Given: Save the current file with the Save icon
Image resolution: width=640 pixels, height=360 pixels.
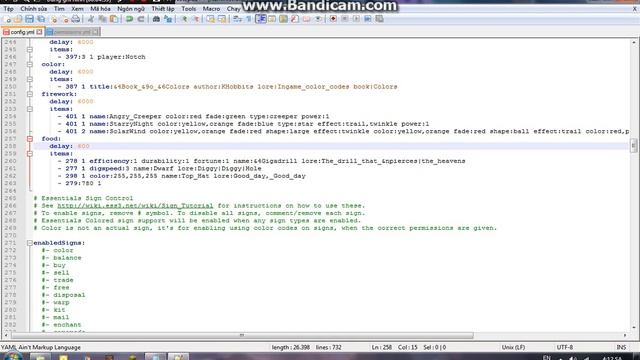Looking at the screenshot, I should tap(29, 19).
